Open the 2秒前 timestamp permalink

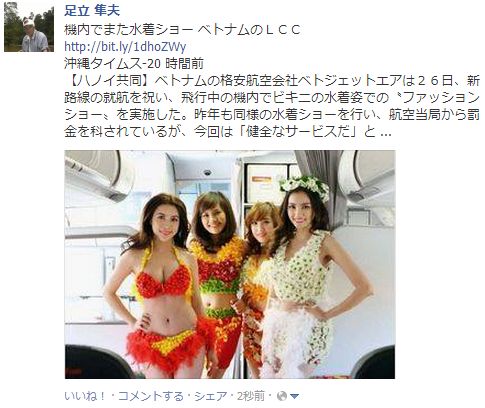[251, 396]
